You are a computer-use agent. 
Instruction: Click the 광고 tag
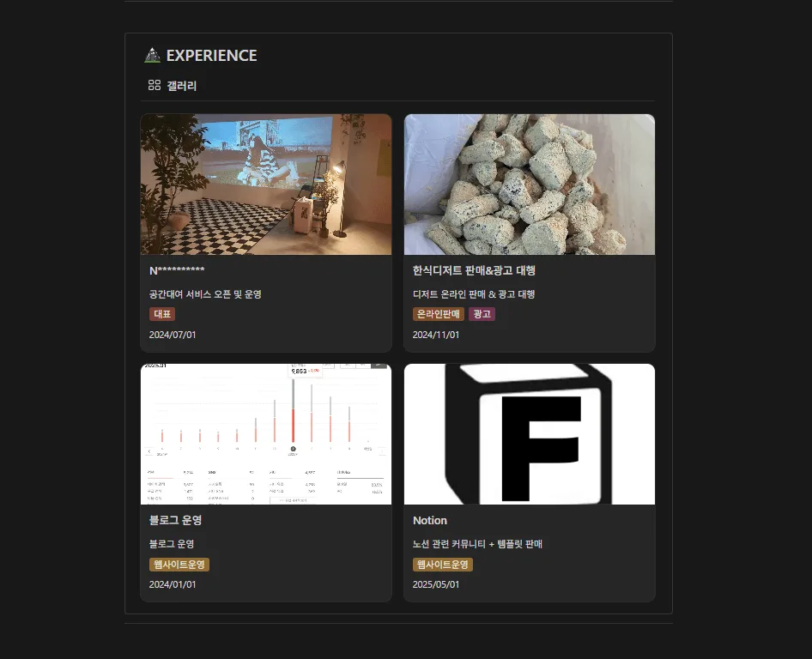pyautogui.click(x=482, y=314)
